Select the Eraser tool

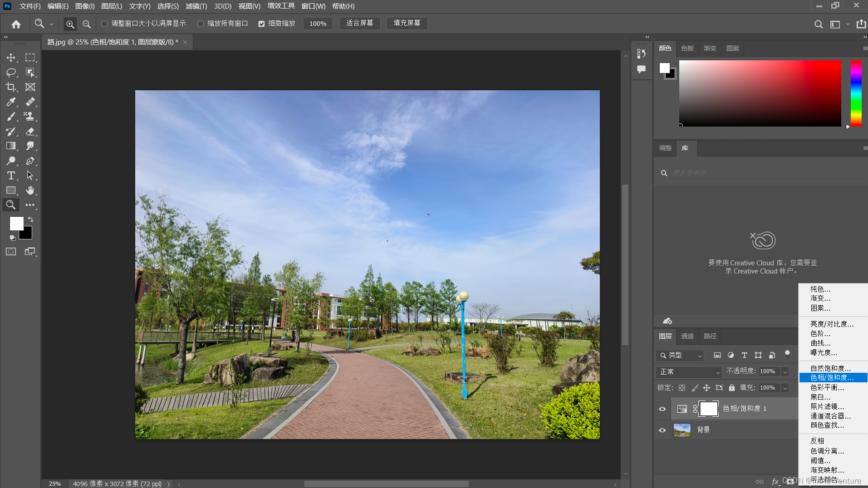[x=30, y=132]
